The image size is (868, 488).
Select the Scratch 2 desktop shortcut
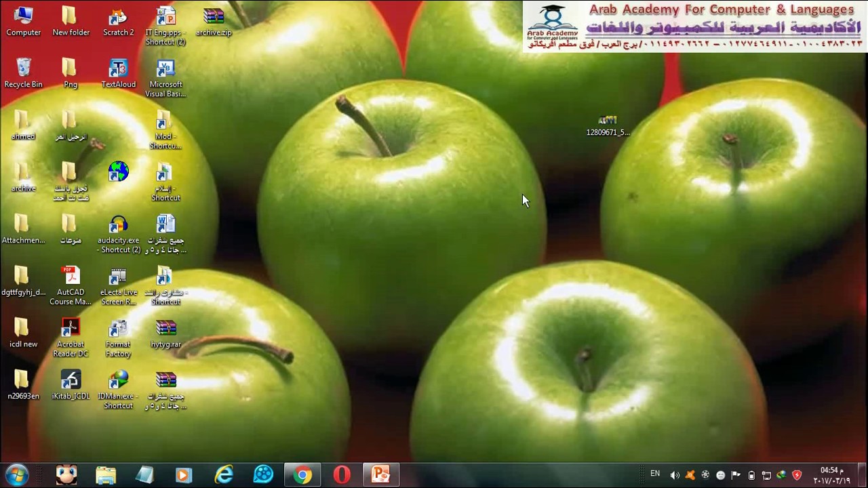(x=118, y=20)
